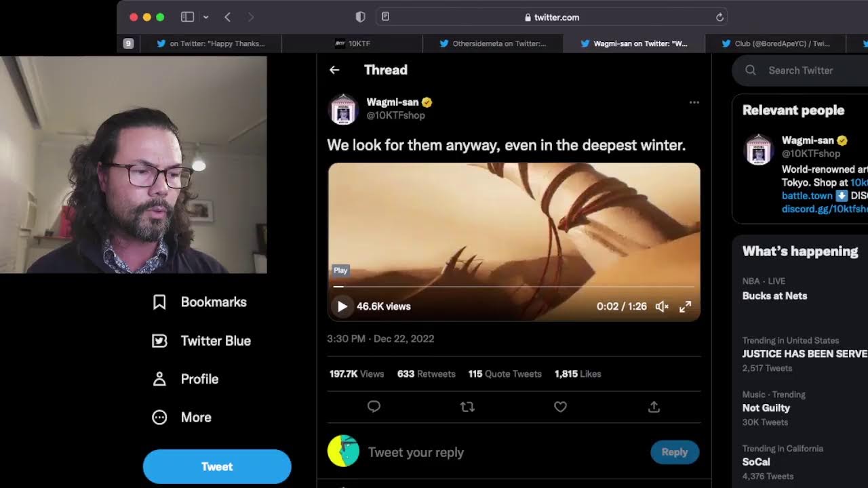Go back with the Thread back arrow
Viewport: 868px width, 488px height.
pyautogui.click(x=334, y=70)
